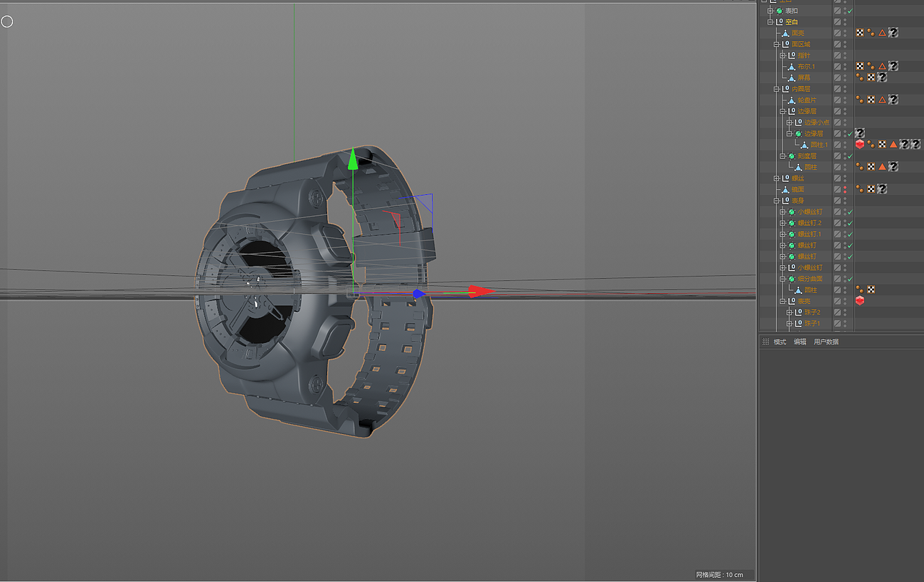924x582 pixels.
Task: Disable the green check on the 螺丝钉.1 row
Action: (x=850, y=234)
